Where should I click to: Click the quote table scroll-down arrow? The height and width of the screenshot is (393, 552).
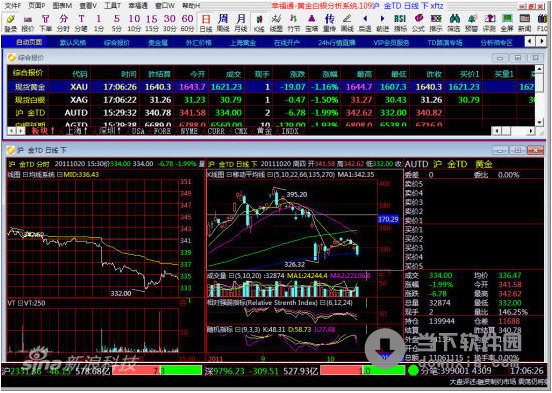click(x=539, y=123)
